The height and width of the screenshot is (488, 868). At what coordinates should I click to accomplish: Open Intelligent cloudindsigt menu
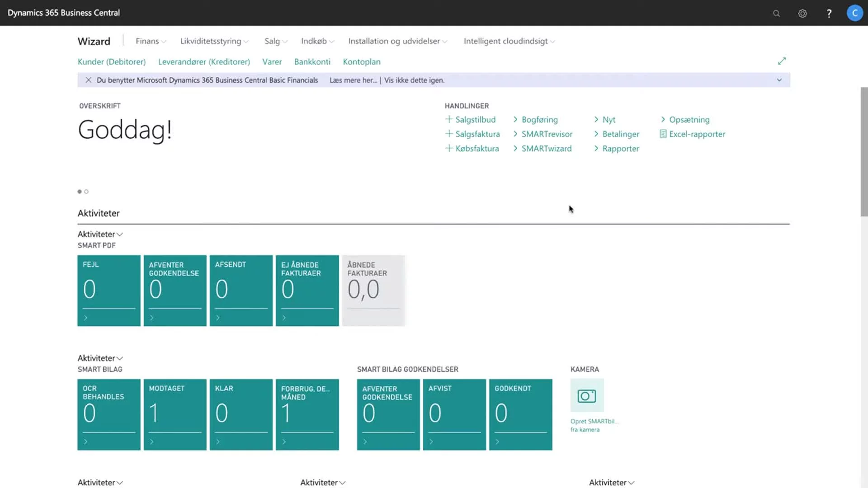tap(509, 41)
